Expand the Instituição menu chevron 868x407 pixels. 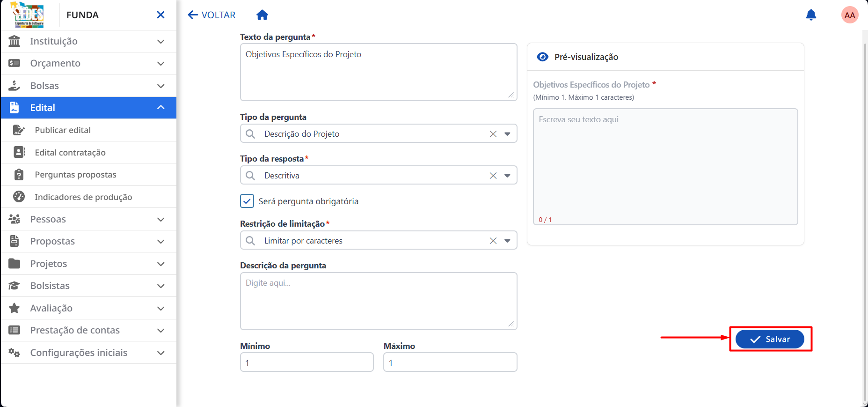tap(161, 41)
